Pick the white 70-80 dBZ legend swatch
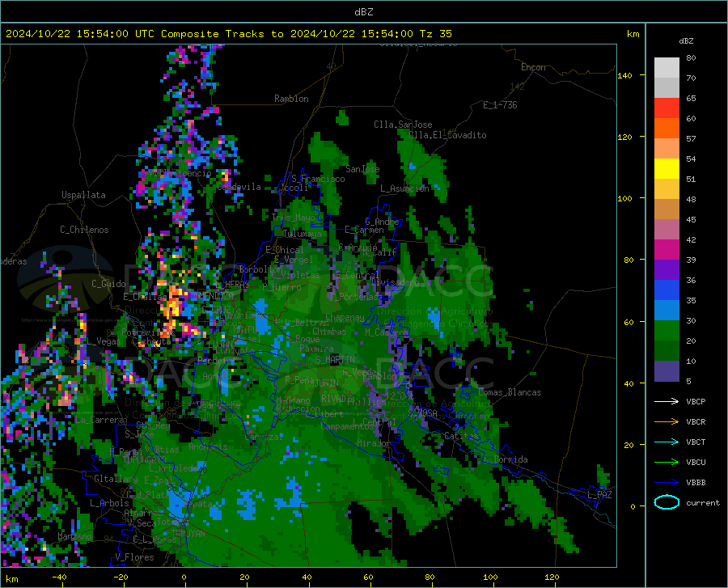 click(667, 68)
